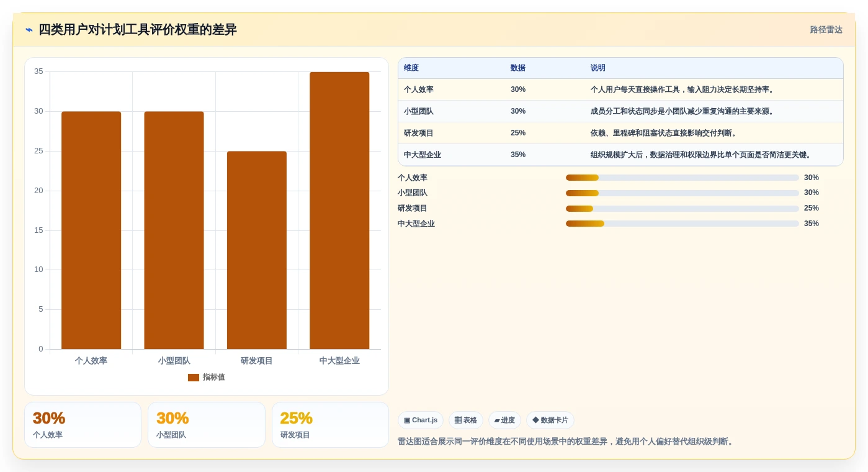868x472 pixels.
Task: Click the 进度 tag chip
Action: click(504, 420)
